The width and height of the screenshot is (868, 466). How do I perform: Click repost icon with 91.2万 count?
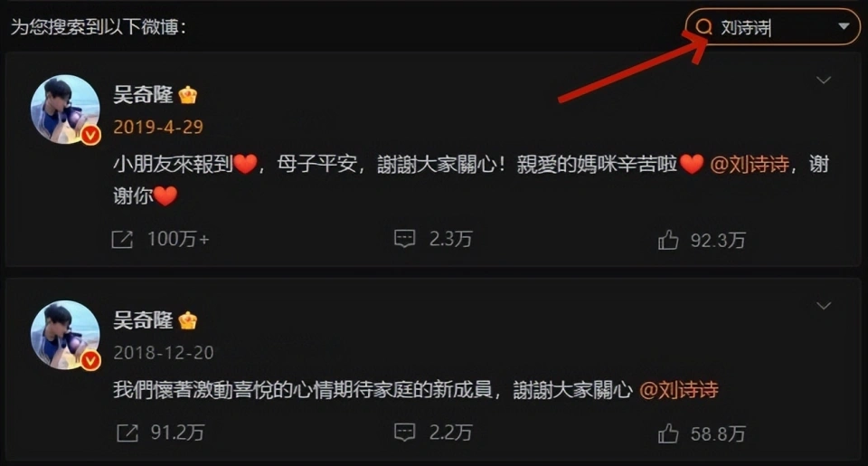(x=127, y=433)
